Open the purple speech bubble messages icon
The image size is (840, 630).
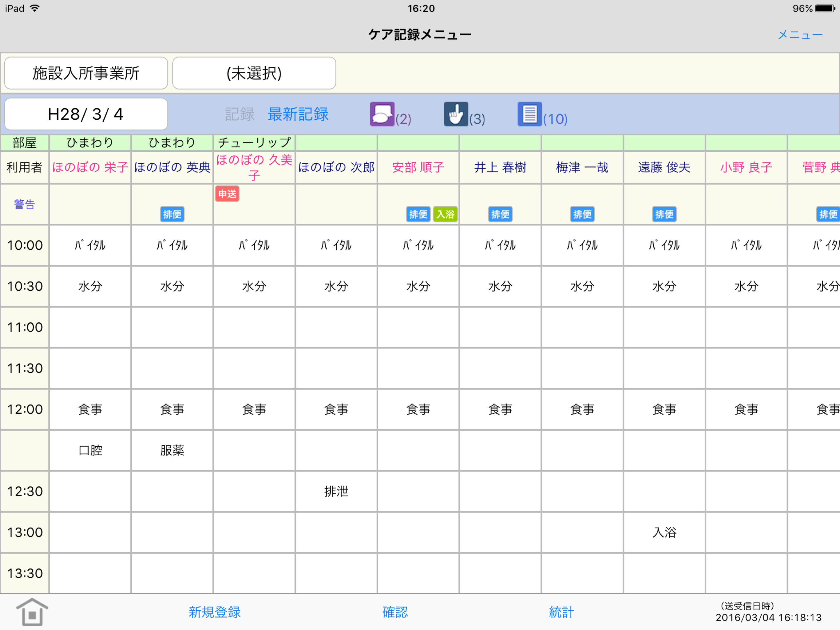click(x=382, y=114)
